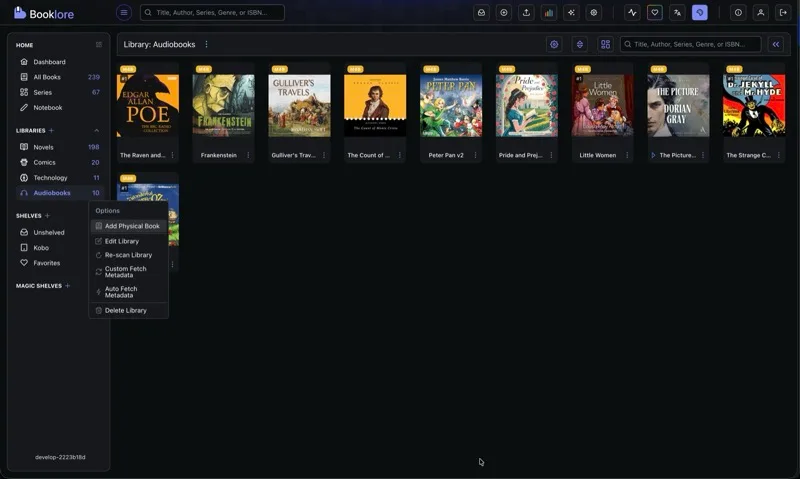The image size is (800, 479).
Task: Collapse the panel with the double chevron button
Action: click(x=776, y=44)
